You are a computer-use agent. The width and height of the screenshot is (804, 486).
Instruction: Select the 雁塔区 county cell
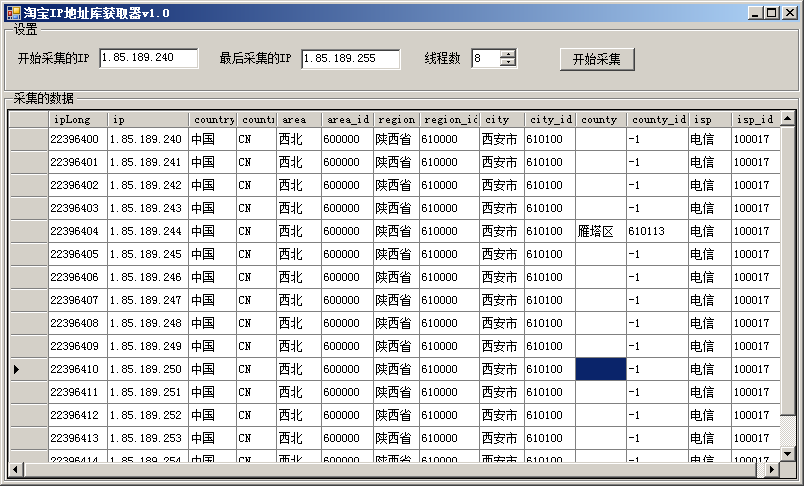click(600, 231)
